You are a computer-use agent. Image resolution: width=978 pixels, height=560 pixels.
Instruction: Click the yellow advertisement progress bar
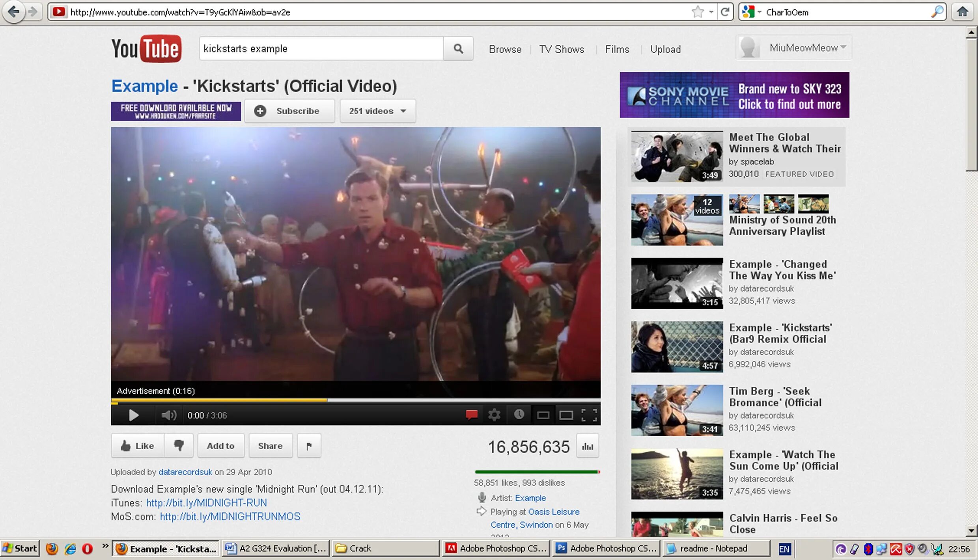coord(219,400)
